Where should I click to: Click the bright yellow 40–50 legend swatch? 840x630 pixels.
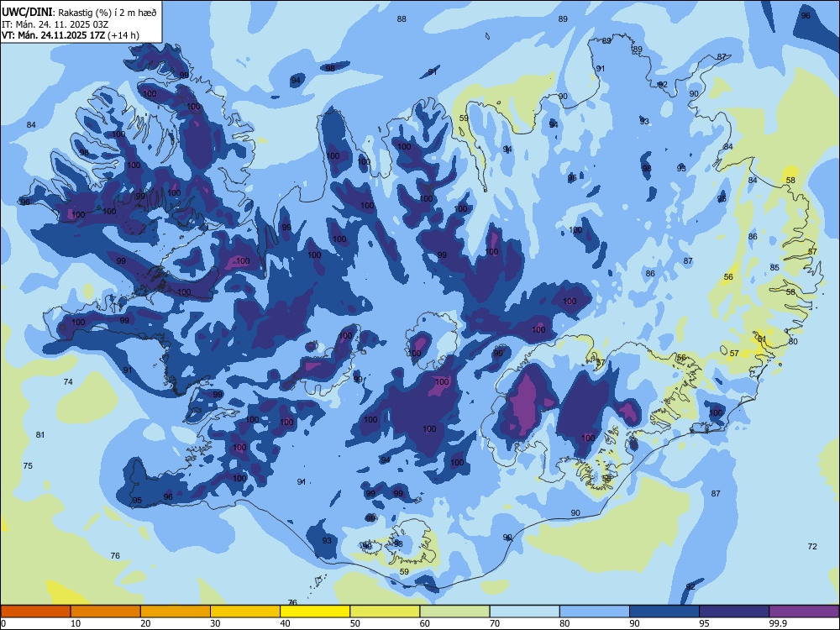315,612
